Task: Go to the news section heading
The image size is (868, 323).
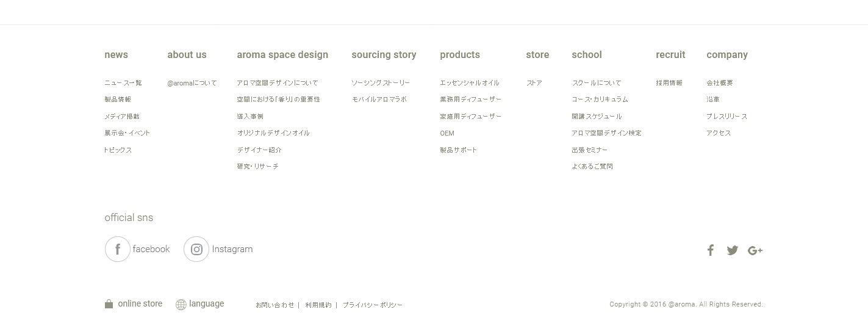Action: coord(116,55)
